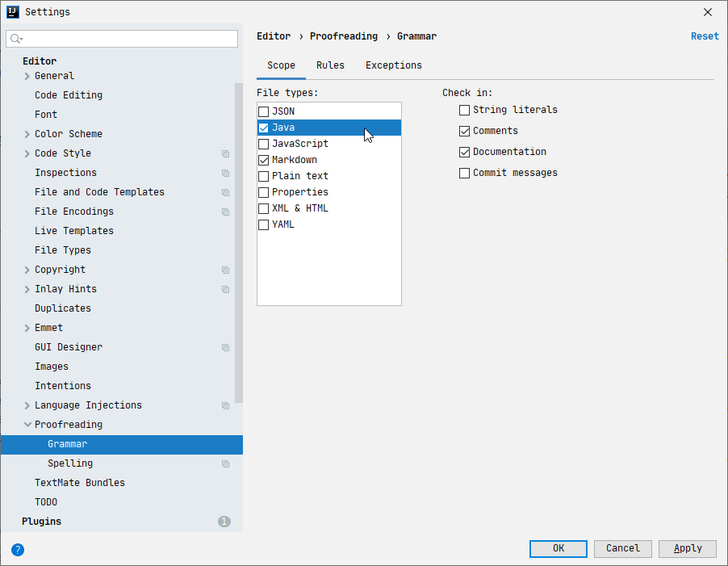The image size is (728, 566).
Task: Expand the Inlay Hints node
Action: click(27, 289)
